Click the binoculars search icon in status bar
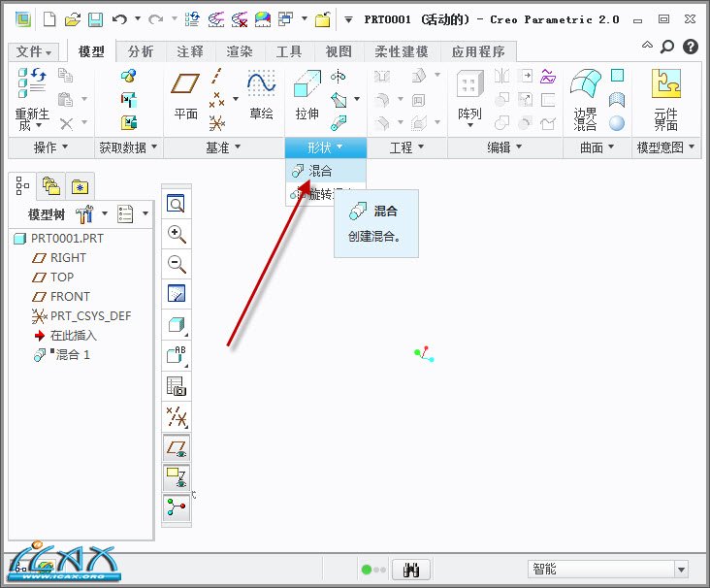Viewport: 710px width, 588px height. pos(411,570)
